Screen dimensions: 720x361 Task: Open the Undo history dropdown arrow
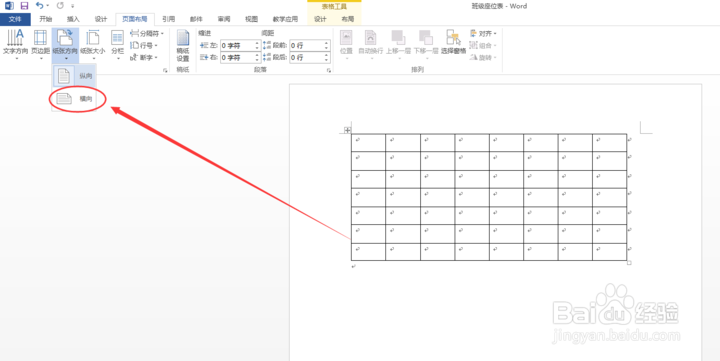[48, 6]
